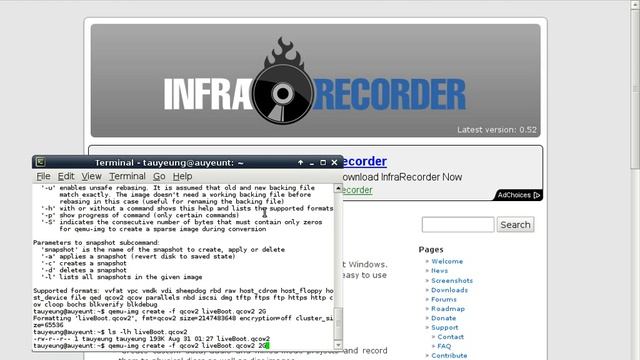This screenshot has height=360, width=640.
Task: Open the Forums page link
Action: pos(444,299)
